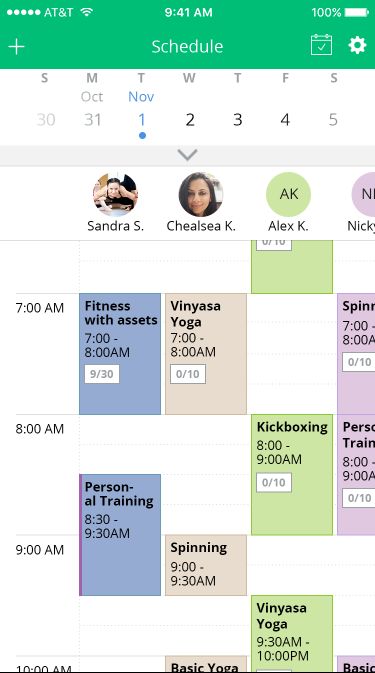Select Chealsea K. profile photo
This screenshot has width=375, height=673.
pyautogui.click(x=201, y=194)
